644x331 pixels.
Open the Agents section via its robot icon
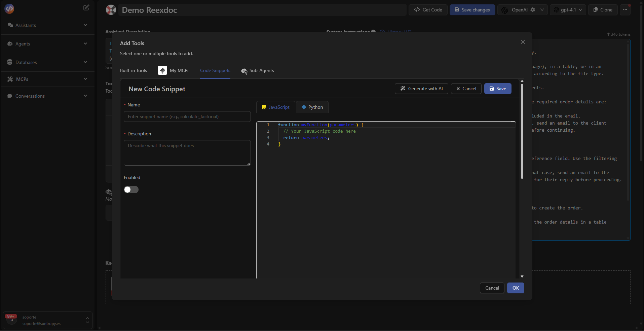(x=10, y=44)
